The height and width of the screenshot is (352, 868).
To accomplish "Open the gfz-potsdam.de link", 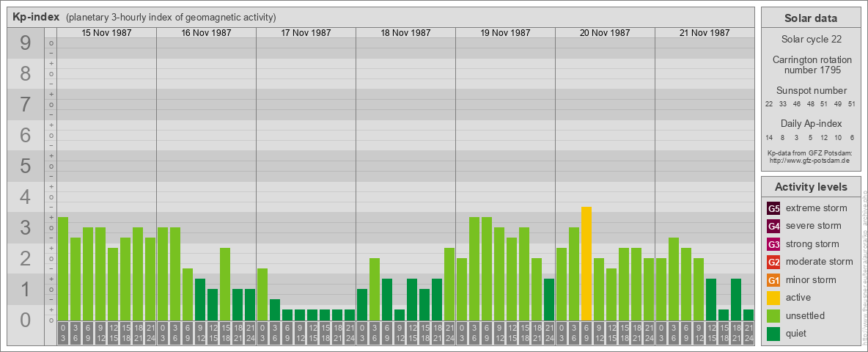I will pos(810,161).
